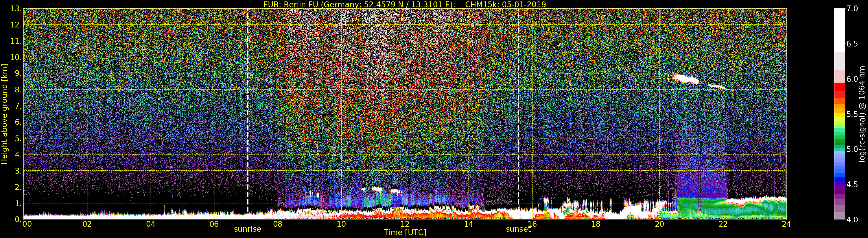Click the 13 km height tick label
This screenshot has height=238, width=868.
click(x=16, y=9)
